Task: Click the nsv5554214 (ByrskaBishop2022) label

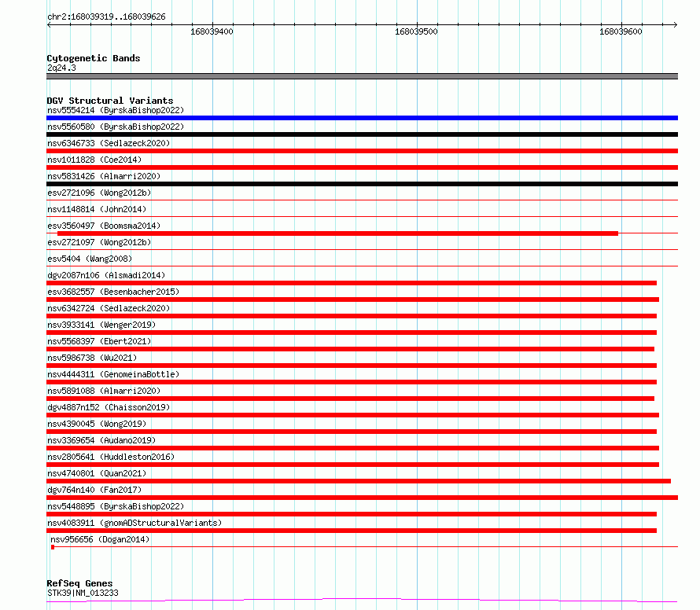Action: click(x=116, y=110)
